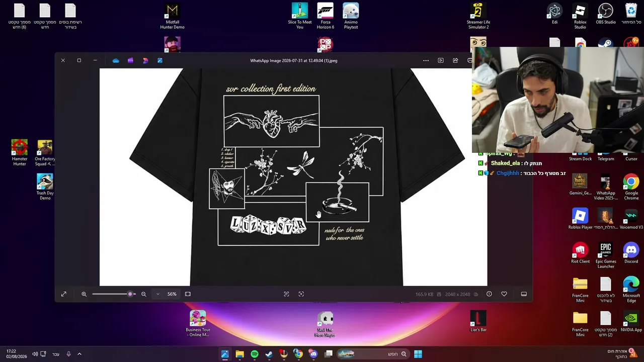Screen dimensions: 644x362
Task: Start slideshow from the Photos toolbar
Action: pyautogui.click(x=441, y=60)
